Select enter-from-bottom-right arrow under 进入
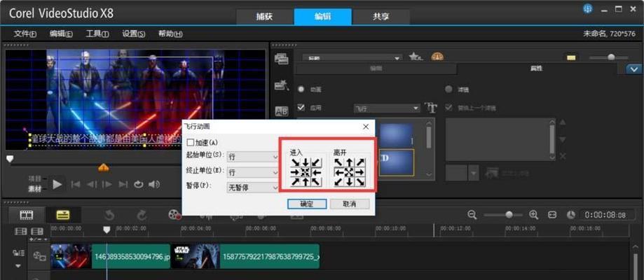The image size is (644, 280). pos(315,181)
